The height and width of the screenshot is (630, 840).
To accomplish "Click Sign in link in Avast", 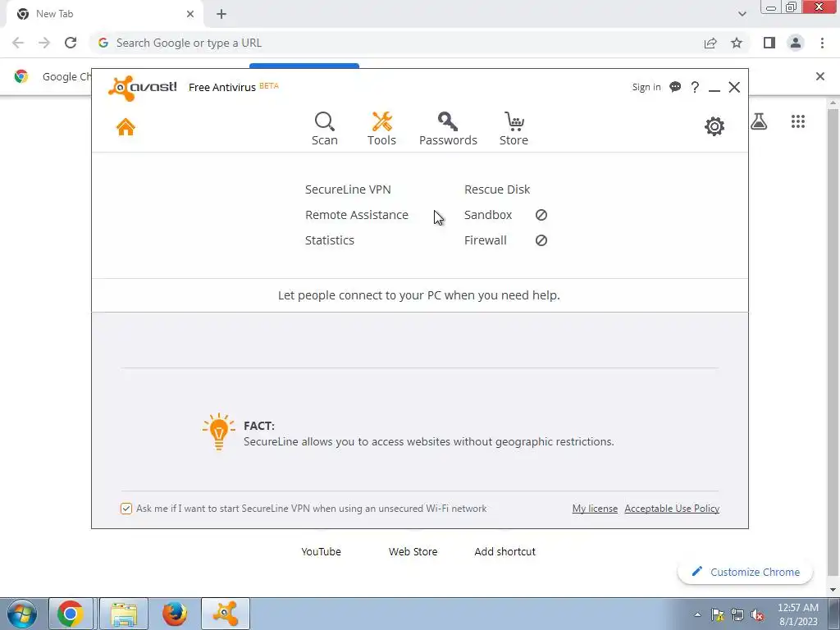I will tap(646, 87).
